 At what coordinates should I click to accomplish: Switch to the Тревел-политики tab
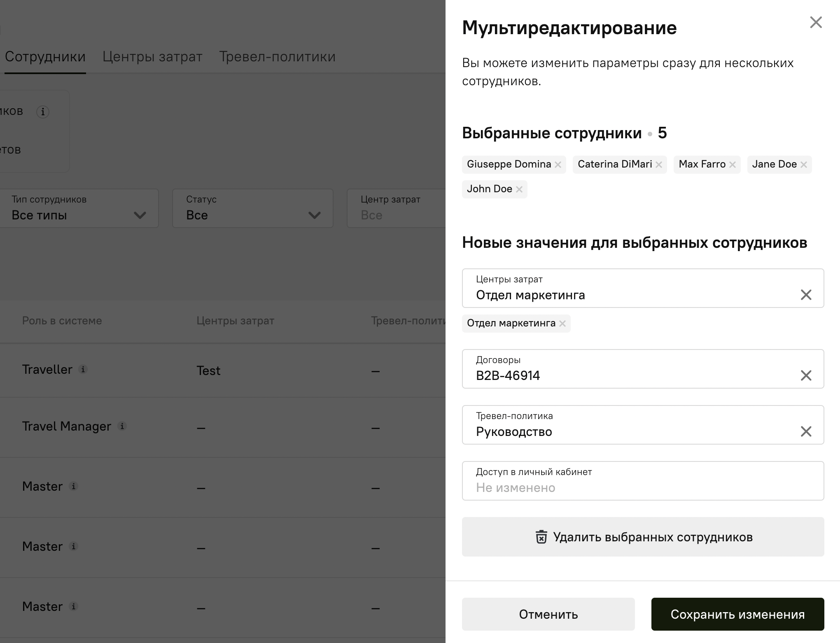pyautogui.click(x=277, y=56)
